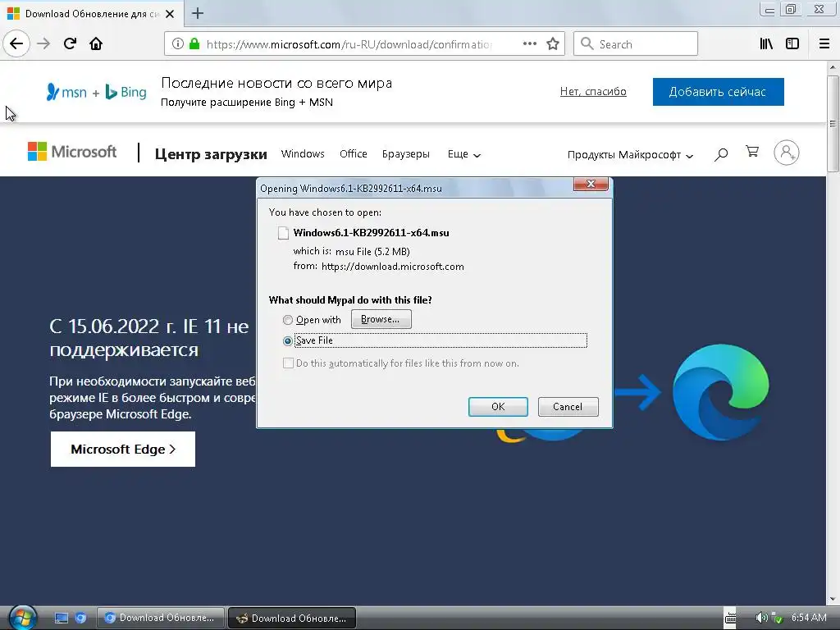Click the account sign-in avatar icon
The image size is (840, 630).
coord(787,153)
